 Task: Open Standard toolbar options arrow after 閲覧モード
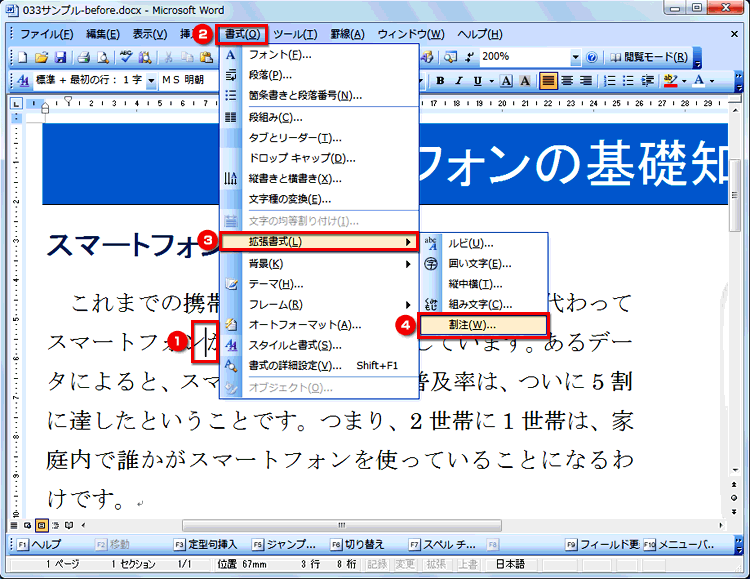point(697,58)
